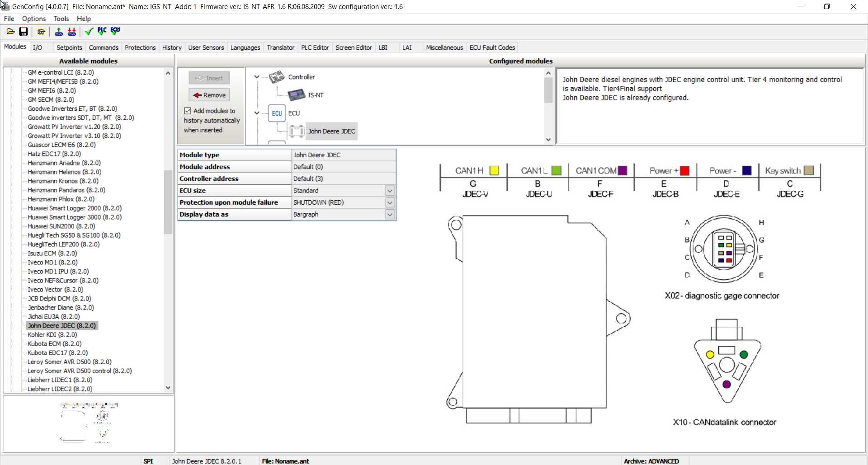
Task: Switch to the Setpoints tab
Action: click(69, 47)
